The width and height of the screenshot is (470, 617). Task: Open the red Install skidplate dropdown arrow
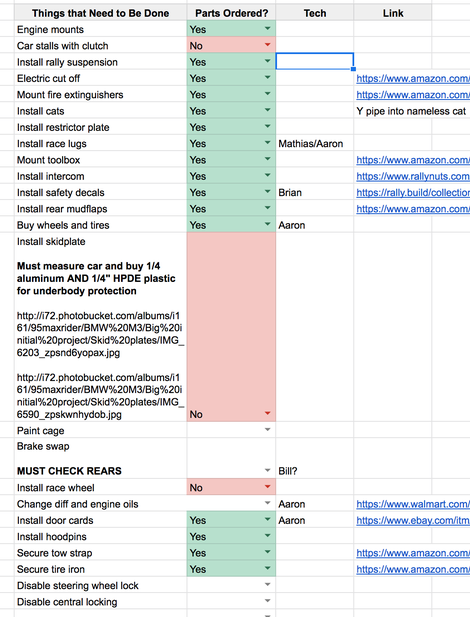click(x=268, y=414)
